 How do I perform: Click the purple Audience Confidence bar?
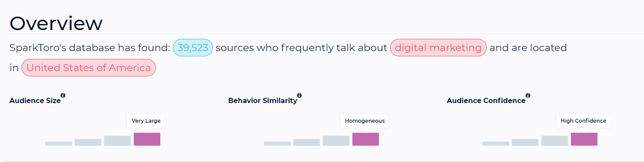584,139
